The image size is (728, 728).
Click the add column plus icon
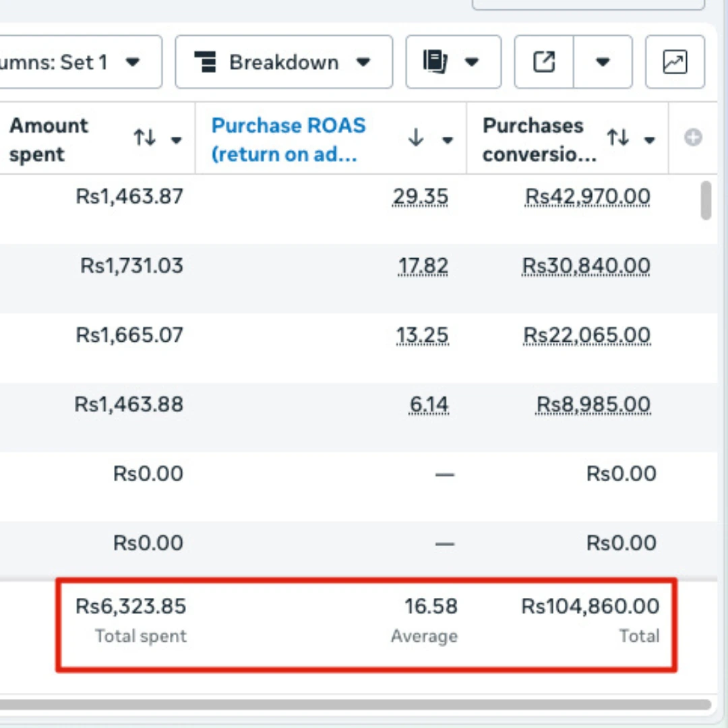click(x=693, y=138)
